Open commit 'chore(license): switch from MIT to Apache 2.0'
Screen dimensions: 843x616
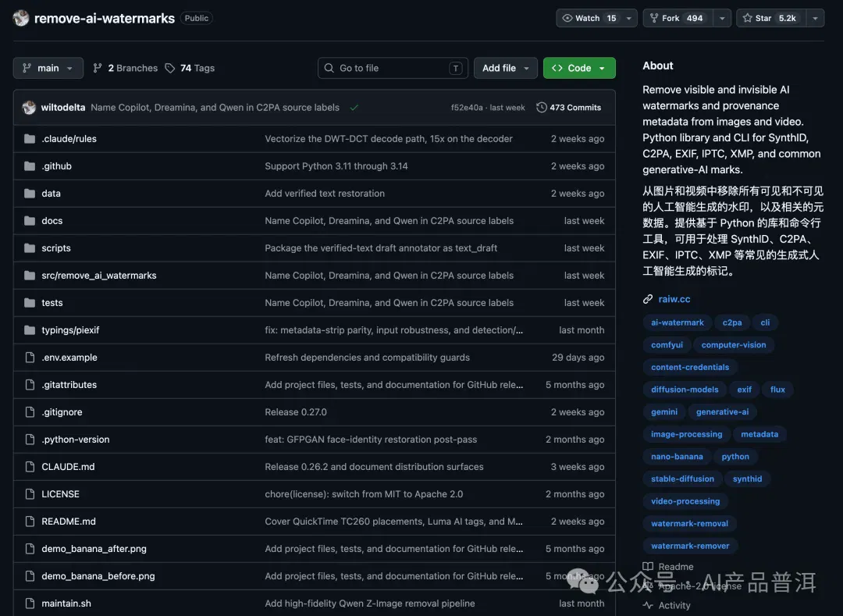coord(364,494)
